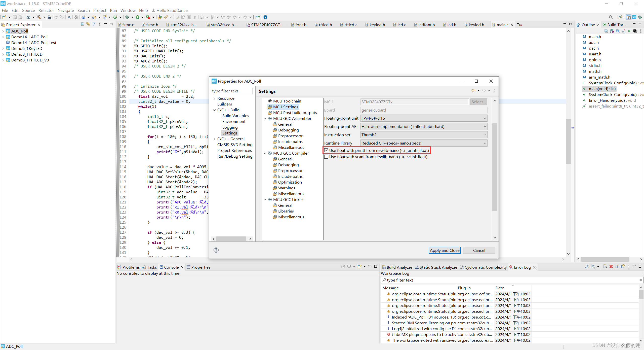Click the green Run button icon

click(x=138, y=17)
